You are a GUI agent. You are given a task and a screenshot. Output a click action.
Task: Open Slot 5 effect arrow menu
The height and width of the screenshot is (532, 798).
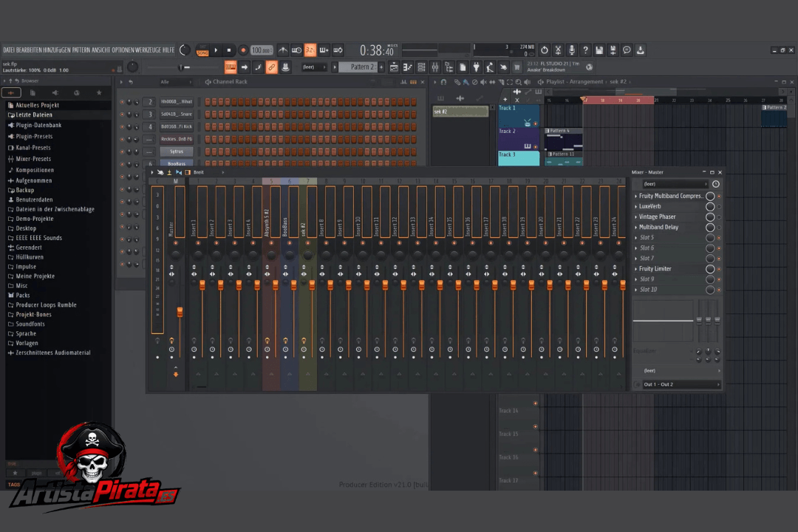[635, 238]
